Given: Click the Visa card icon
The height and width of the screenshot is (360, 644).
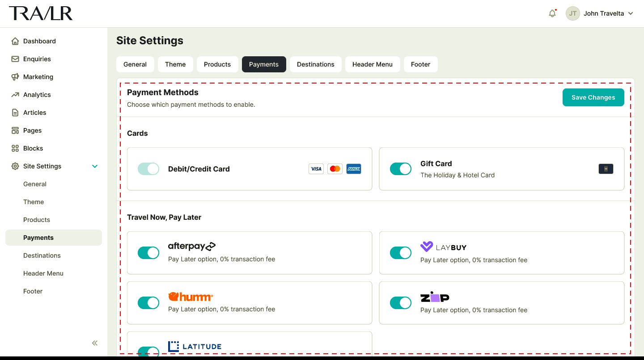Looking at the screenshot, I should 316,169.
